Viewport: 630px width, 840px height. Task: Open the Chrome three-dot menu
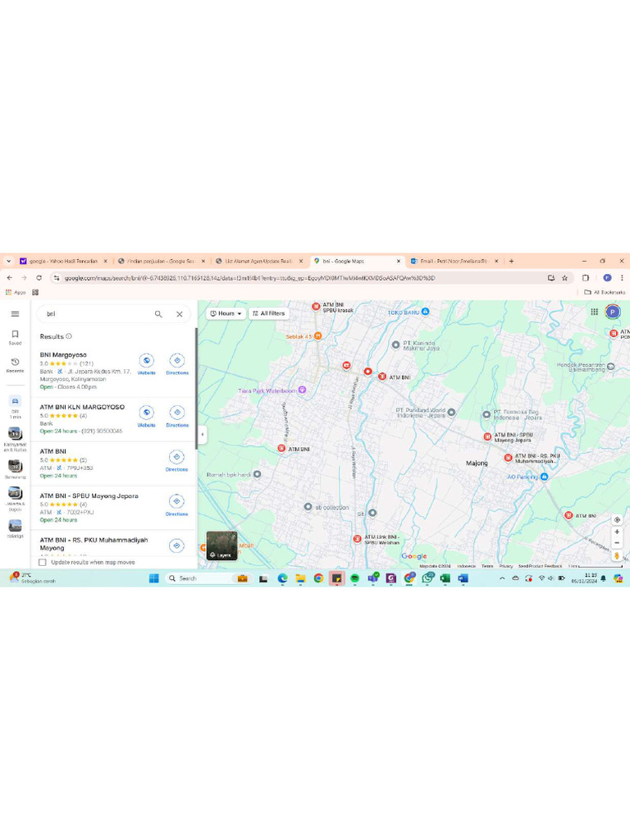pos(622,277)
